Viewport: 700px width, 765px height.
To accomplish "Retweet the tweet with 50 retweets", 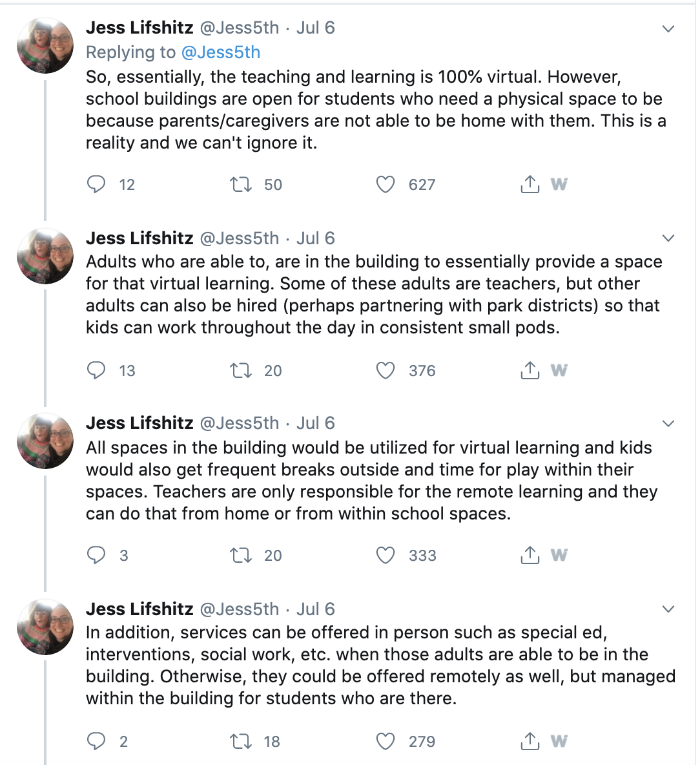I will click(x=241, y=184).
